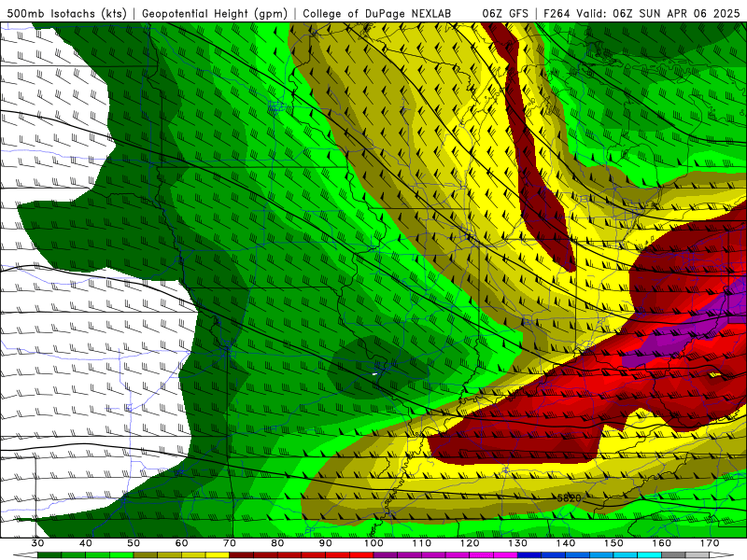Click the '40' knot legend label
Image resolution: width=747 pixels, height=560 pixels.
coord(86,543)
